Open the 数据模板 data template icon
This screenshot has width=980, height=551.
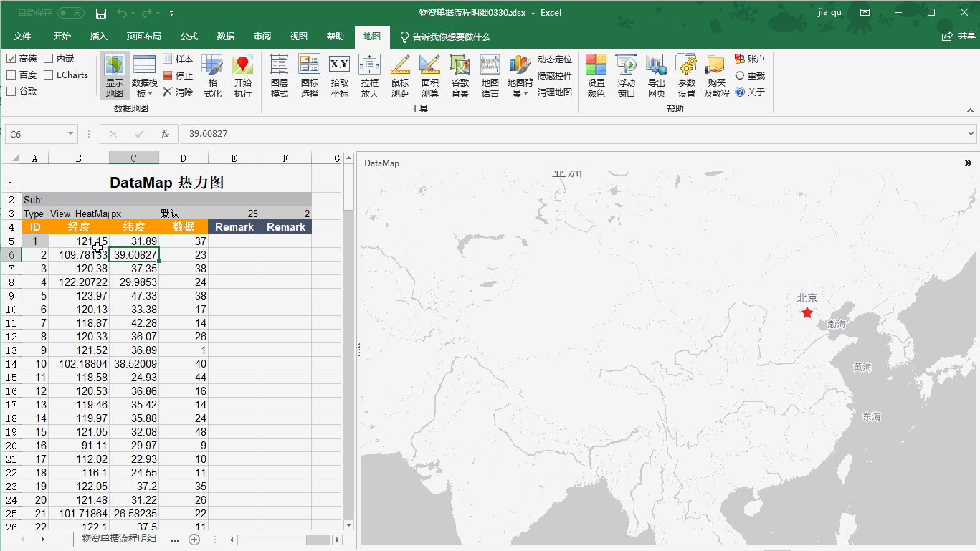click(144, 76)
